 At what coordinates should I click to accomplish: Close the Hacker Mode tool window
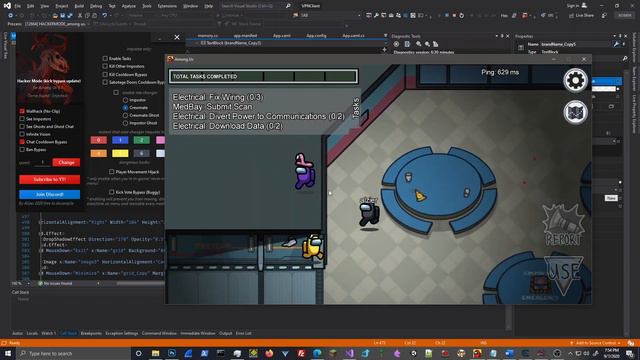click(177, 37)
